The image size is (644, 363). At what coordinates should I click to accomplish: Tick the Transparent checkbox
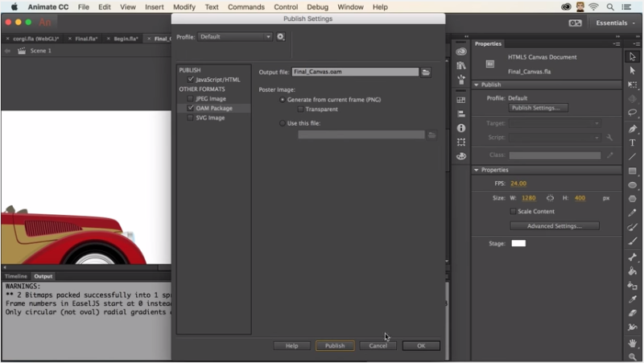coord(300,109)
